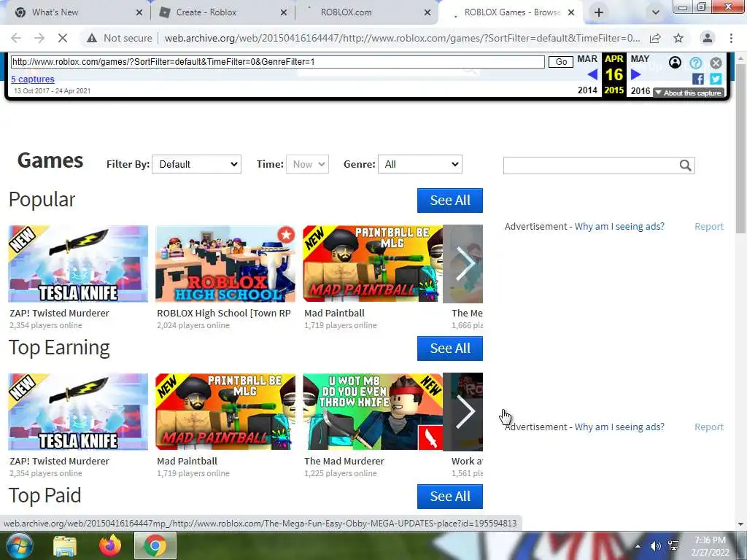Share this capture on Twitter
The height and width of the screenshot is (560, 747).
click(716, 79)
